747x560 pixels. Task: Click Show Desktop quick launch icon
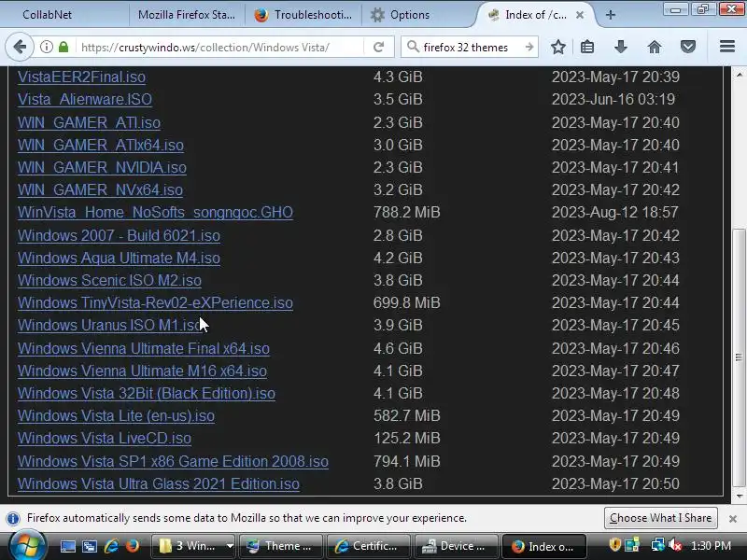[67, 546]
